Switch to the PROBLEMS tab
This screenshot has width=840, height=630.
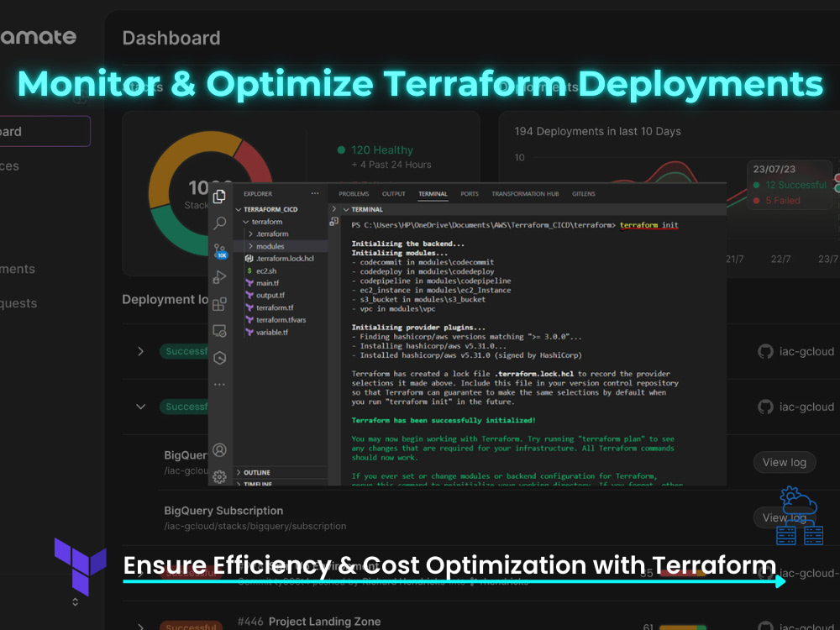point(354,194)
